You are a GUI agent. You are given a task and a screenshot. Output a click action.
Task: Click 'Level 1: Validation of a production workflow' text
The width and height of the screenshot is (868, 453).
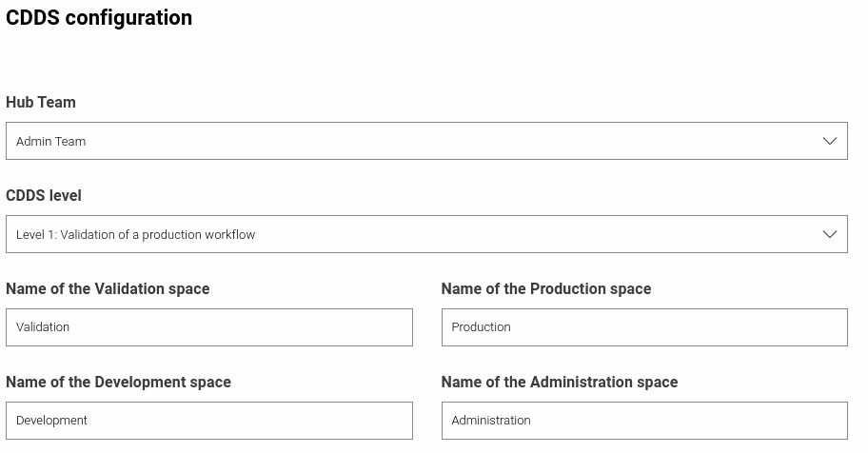(136, 234)
